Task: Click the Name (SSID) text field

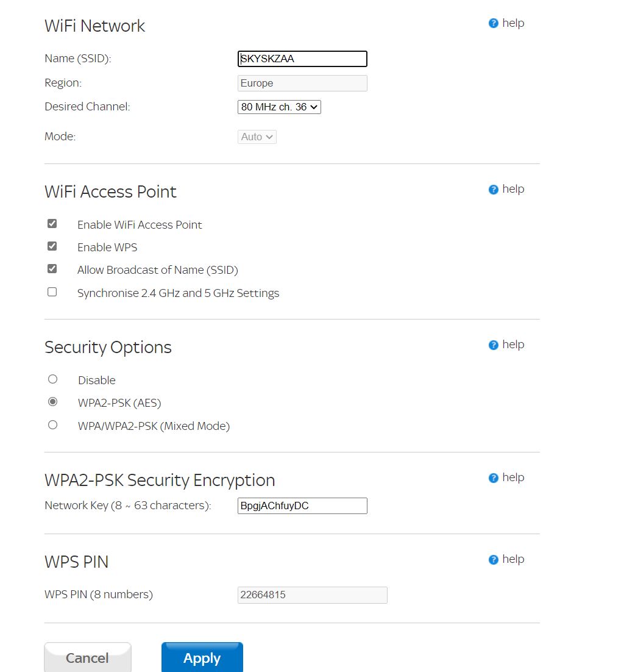Action: (x=302, y=59)
